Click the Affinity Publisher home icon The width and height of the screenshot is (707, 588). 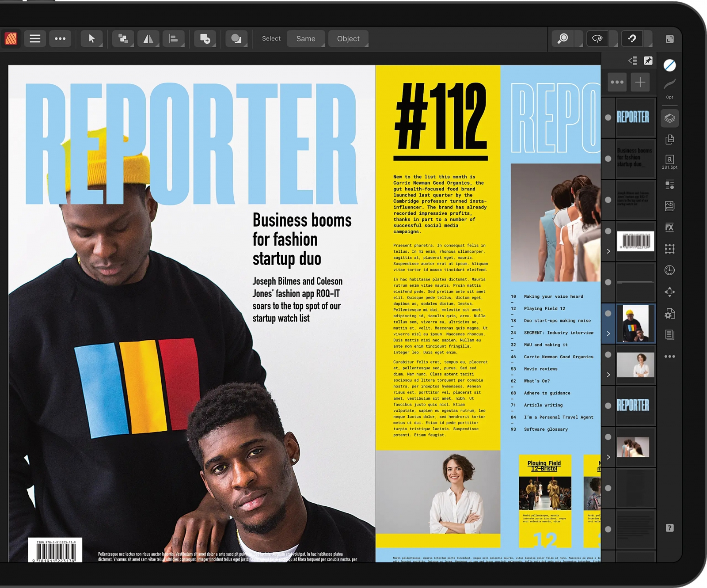point(11,39)
